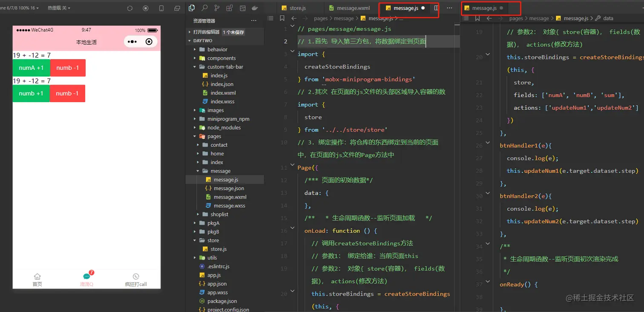Viewport: 644px width, 312px height.
Task: Tap the green numA +1 button
Action: (31, 68)
